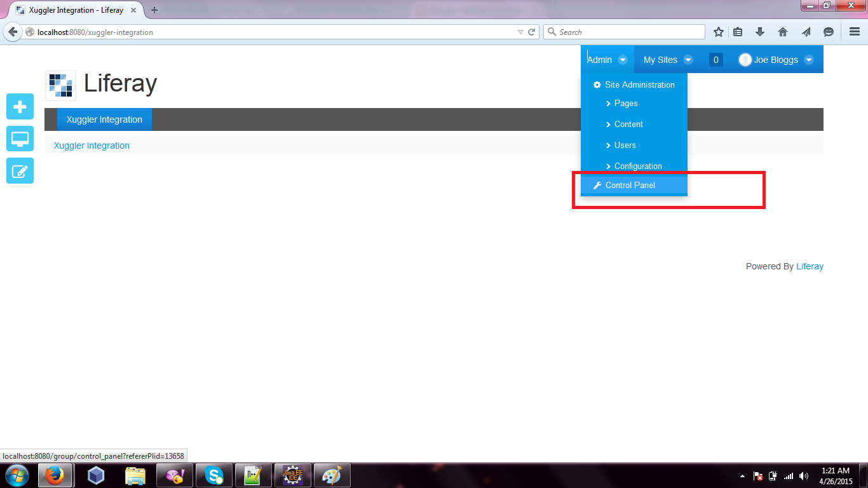Open notifications showing the 0 counter

point(715,59)
